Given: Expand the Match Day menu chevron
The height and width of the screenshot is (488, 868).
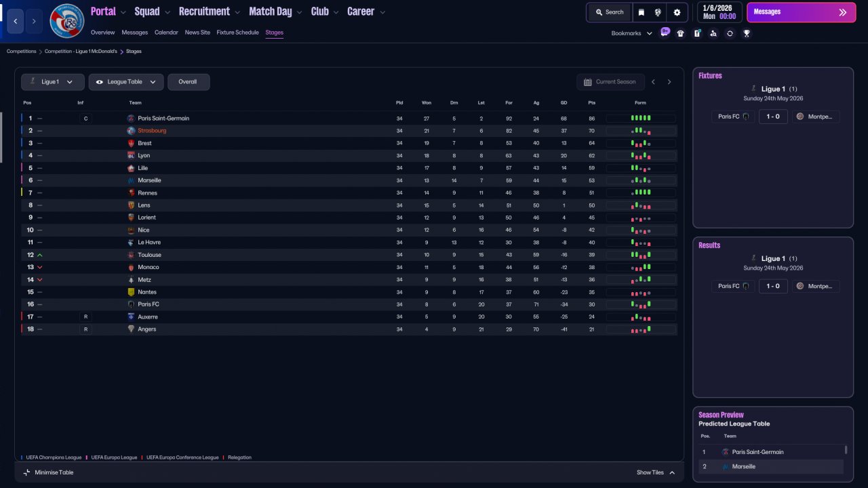Looking at the screenshot, I should (298, 12).
